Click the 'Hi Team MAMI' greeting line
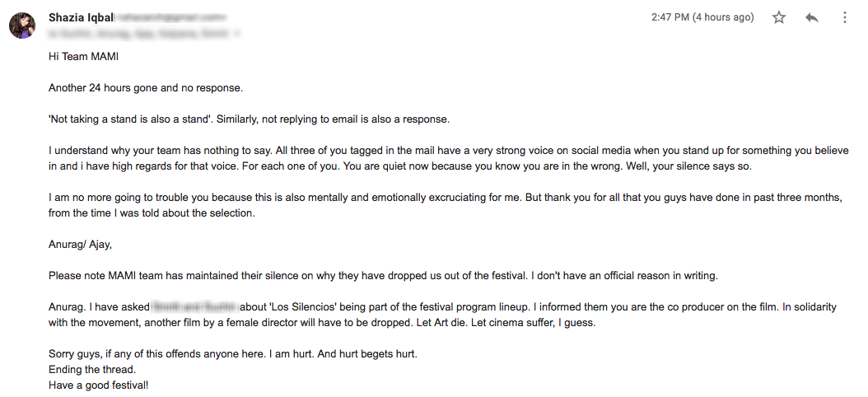The image size is (868, 397). [83, 57]
